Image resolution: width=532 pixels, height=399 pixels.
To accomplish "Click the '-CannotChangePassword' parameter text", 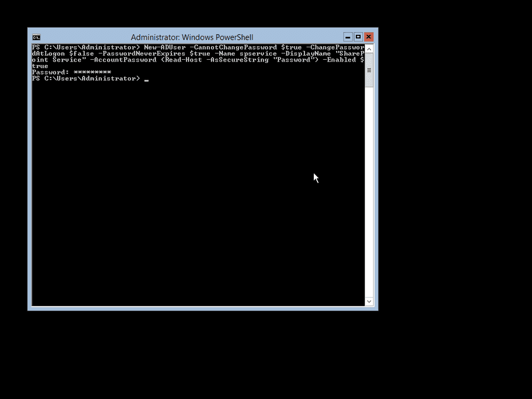I will 233,47.
